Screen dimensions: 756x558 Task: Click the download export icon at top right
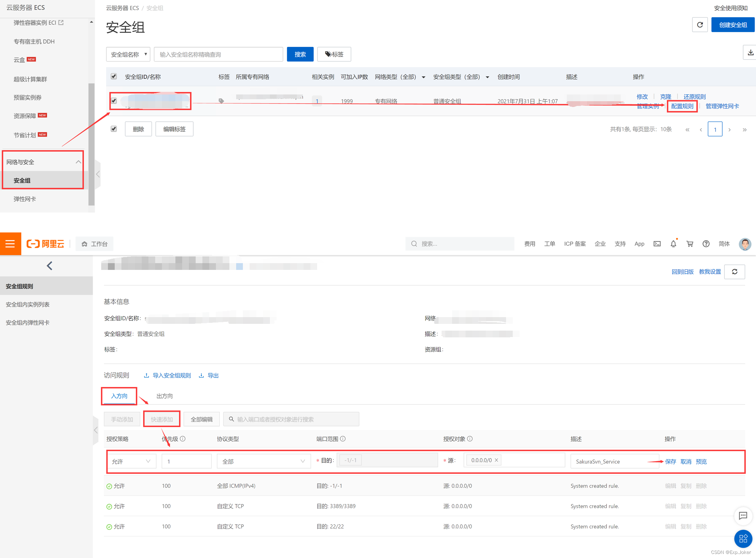(x=750, y=53)
